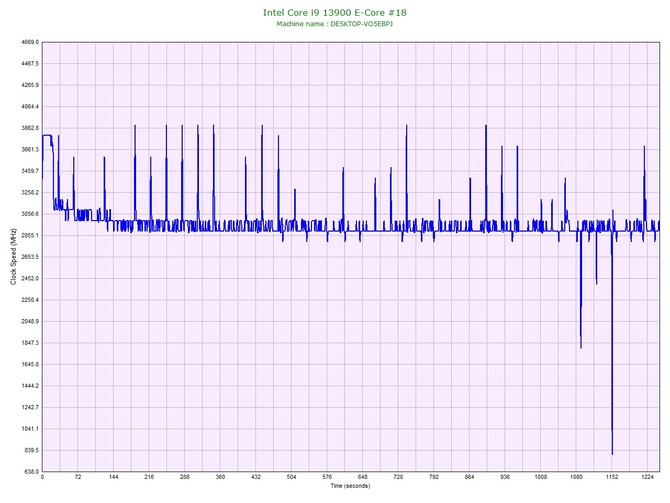
Task: Click the 360 time-axis tick label
Action: 220,477
